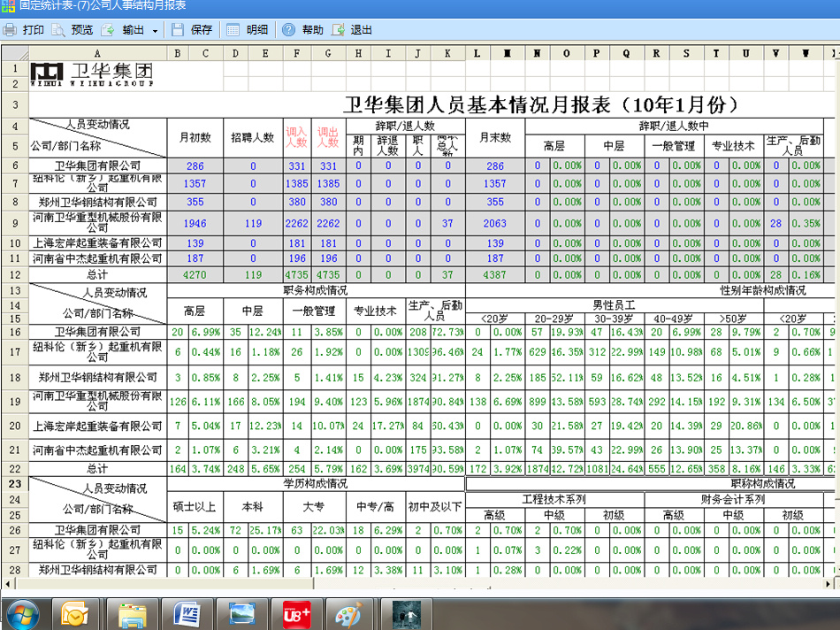Click the 辞职/退人数中 header
Viewport: 840px width, 630px height.
pyautogui.click(x=674, y=126)
